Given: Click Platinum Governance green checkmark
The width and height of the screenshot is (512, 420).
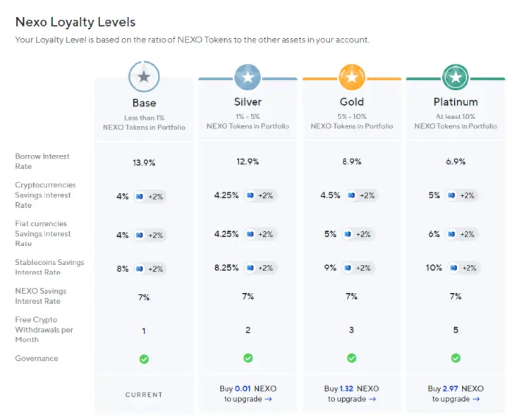Looking at the screenshot, I should tap(456, 358).
